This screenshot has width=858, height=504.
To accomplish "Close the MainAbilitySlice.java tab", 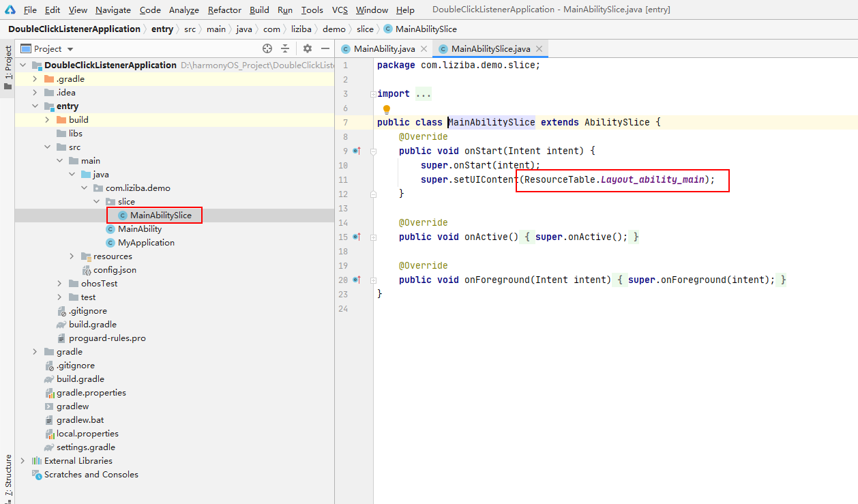I will tap(540, 49).
